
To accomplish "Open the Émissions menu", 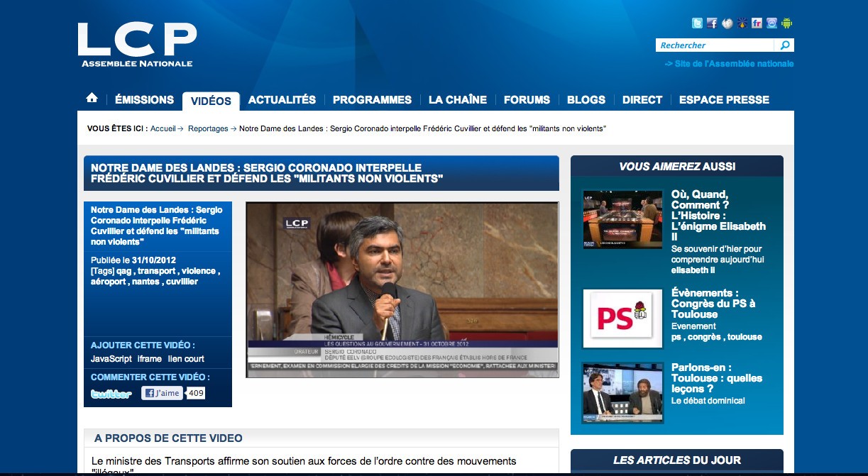I will point(144,100).
